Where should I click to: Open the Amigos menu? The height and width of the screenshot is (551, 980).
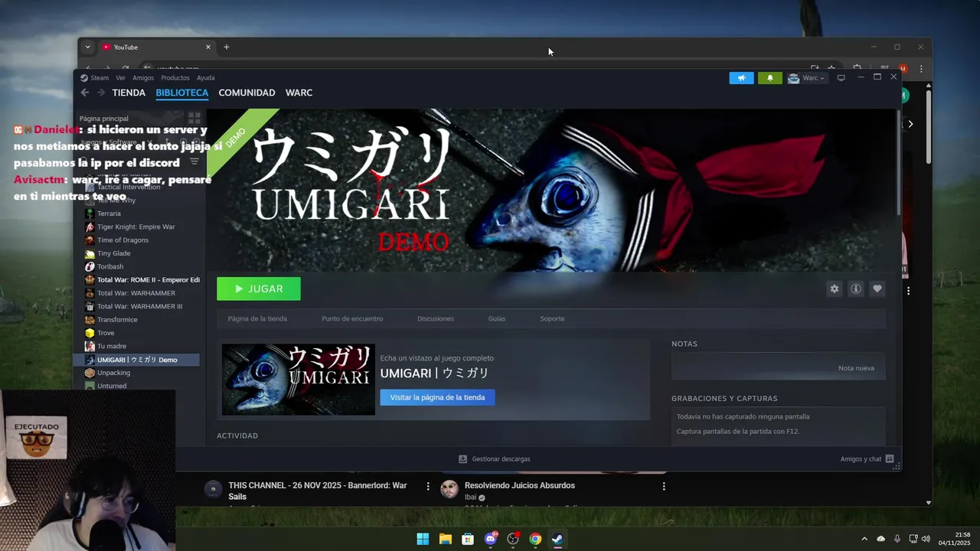tap(143, 78)
